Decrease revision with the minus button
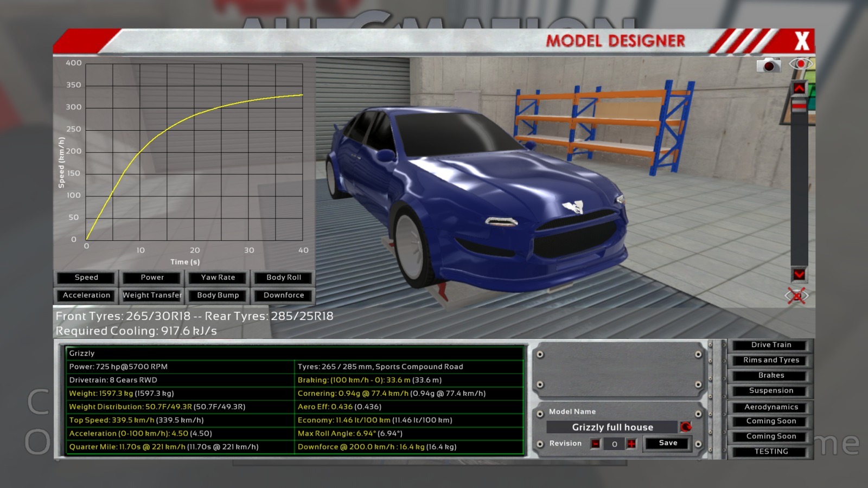Screen dimensions: 868x488 (596, 444)
